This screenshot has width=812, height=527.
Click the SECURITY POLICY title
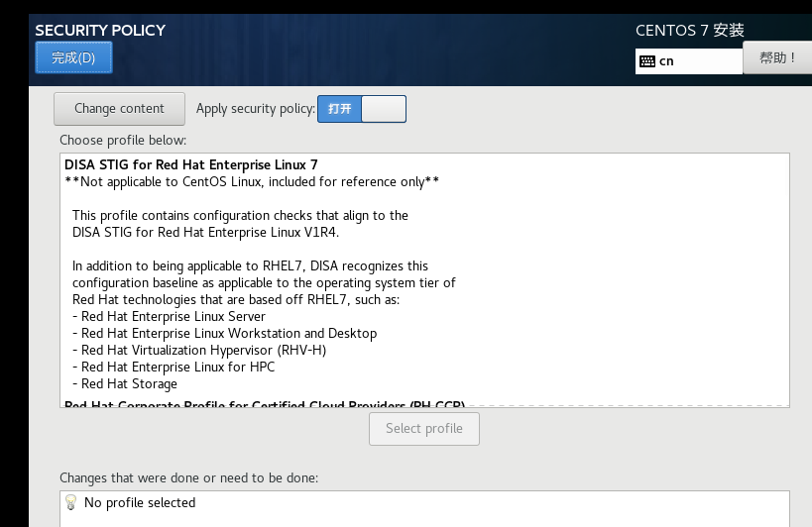pyautogui.click(x=100, y=31)
